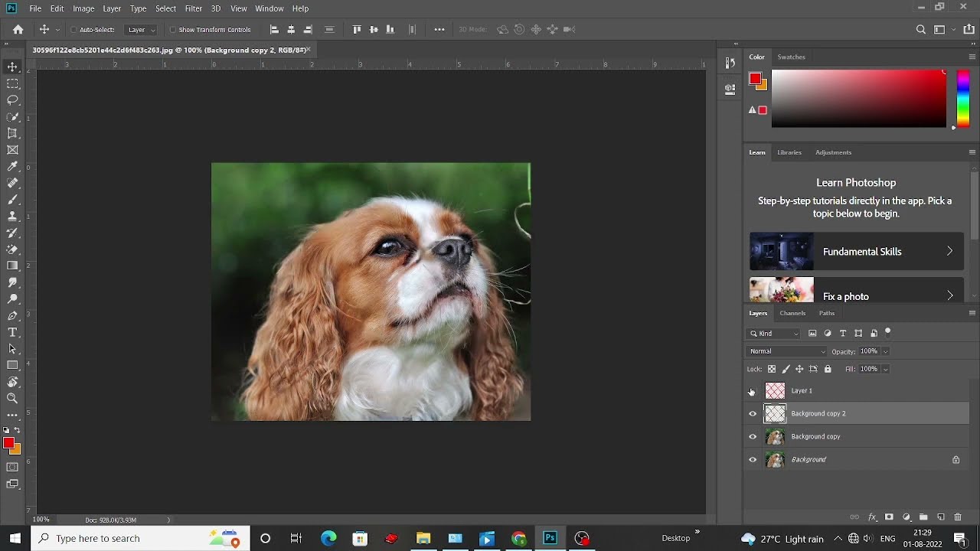This screenshot has width=980, height=551.
Task: Select the Horizontal Type tool
Action: click(12, 332)
